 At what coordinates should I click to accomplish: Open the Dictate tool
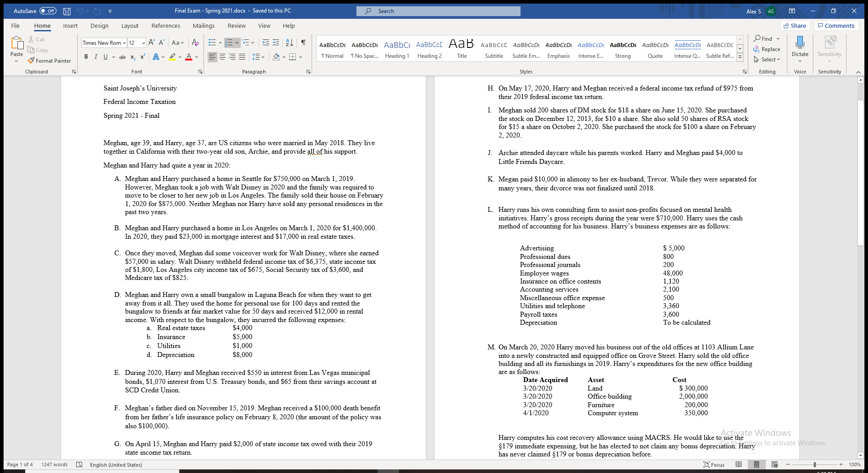800,47
